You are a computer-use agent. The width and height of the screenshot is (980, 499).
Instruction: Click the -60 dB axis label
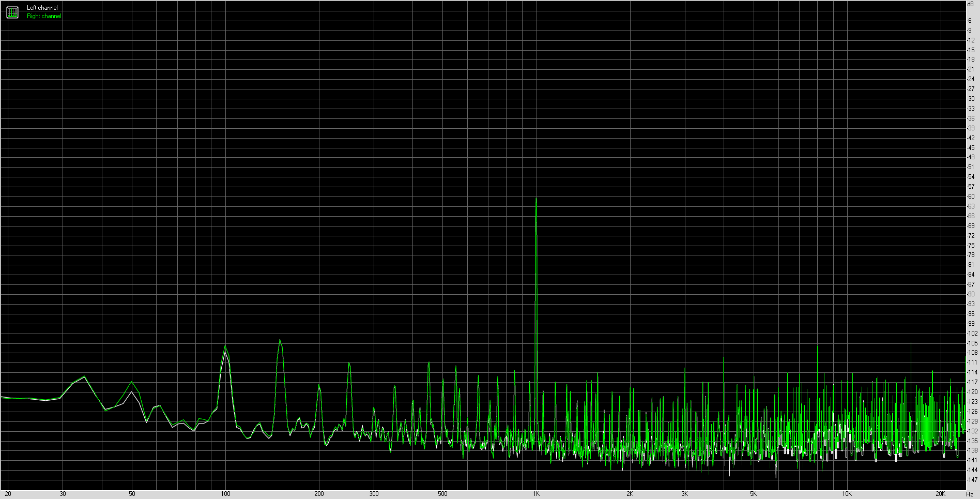pos(971,196)
